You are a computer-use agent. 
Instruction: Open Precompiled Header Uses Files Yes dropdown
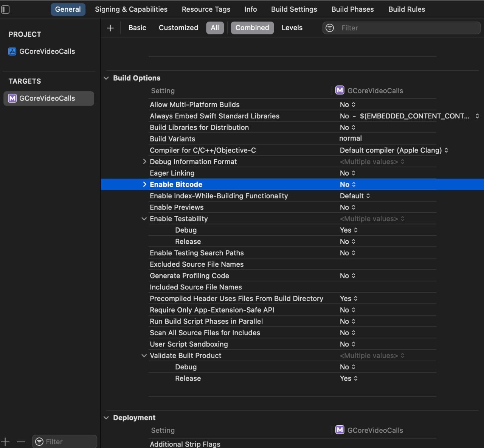[x=349, y=299]
